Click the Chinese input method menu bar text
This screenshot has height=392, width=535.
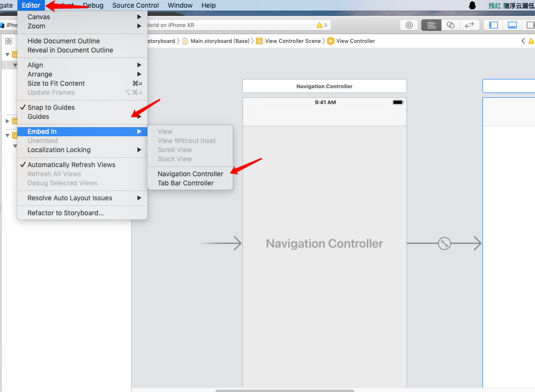511,5
